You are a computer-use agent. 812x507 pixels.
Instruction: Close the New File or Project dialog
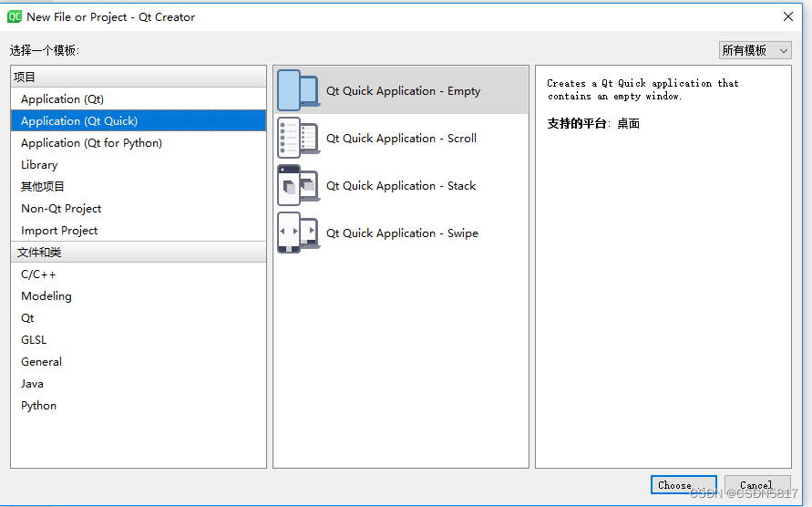pos(788,16)
